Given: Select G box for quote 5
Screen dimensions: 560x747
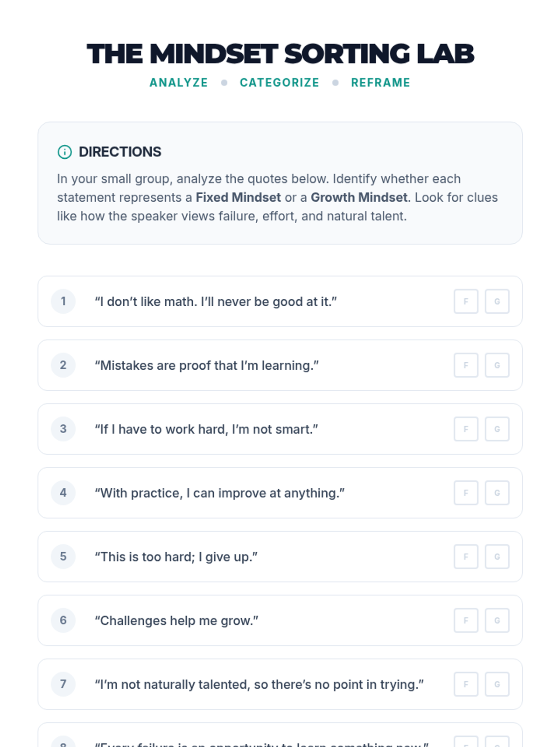Looking at the screenshot, I should [x=497, y=557].
